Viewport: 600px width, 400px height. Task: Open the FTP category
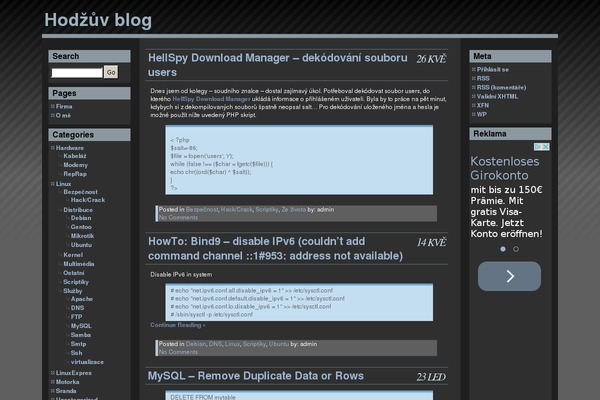pyautogui.click(x=77, y=317)
